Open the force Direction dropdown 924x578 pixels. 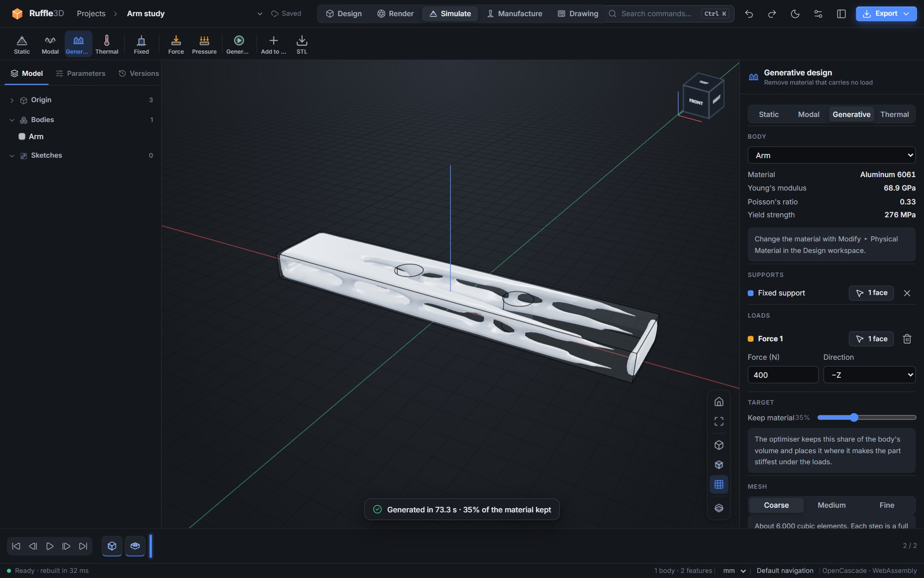pos(869,375)
